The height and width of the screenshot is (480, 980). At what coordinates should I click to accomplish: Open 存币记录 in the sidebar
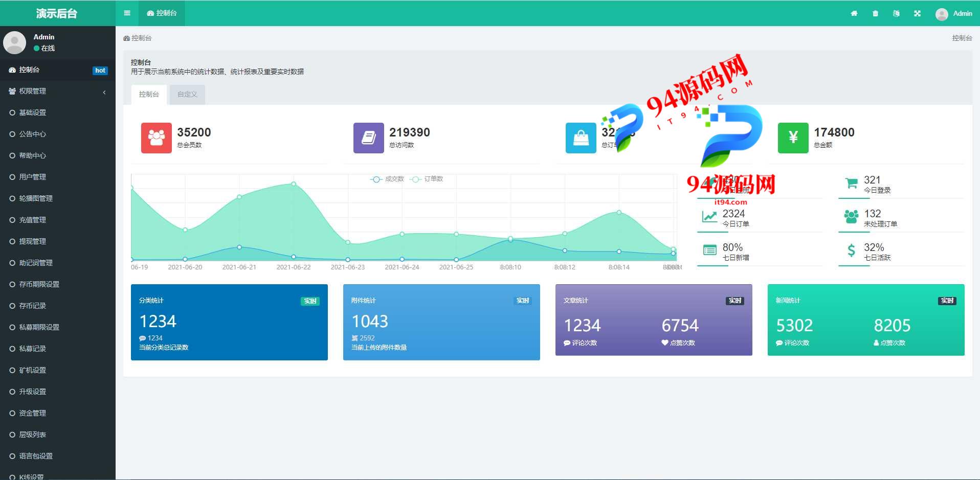coord(58,306)
